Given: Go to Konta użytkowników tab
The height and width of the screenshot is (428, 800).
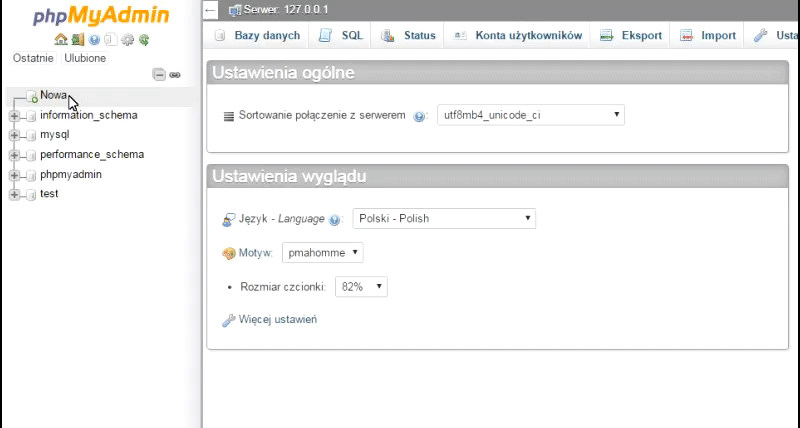Looking at the screenshot, I should [517, 35].
